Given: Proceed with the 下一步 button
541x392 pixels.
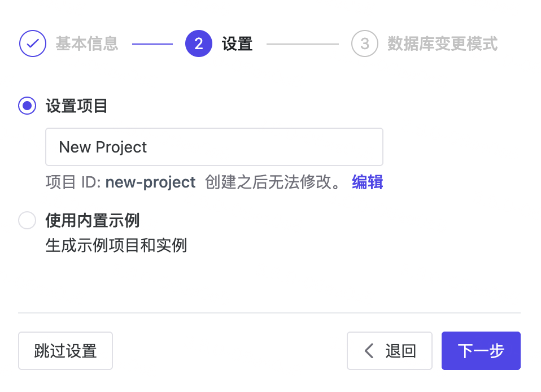Looking at the screenshot, I should point(481,351).
